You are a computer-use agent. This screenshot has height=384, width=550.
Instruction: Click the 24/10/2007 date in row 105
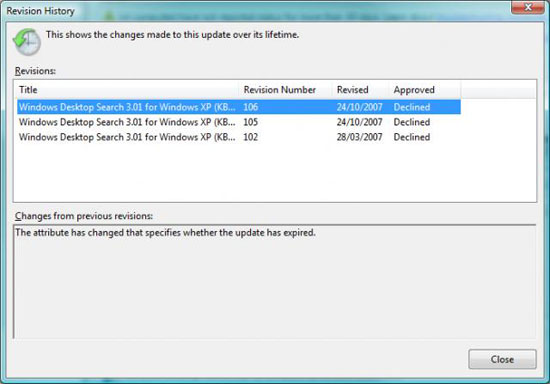coord(360,122)
